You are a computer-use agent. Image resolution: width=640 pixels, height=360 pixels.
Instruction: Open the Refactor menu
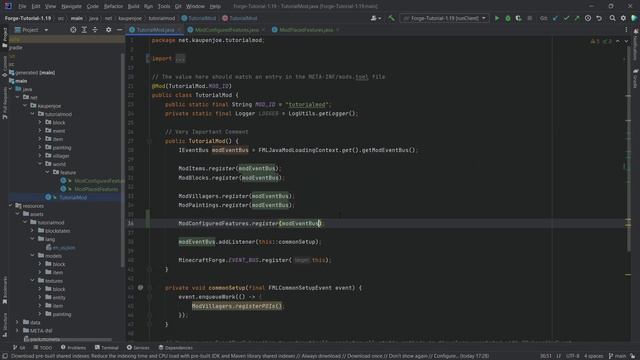tap(113, 6)
